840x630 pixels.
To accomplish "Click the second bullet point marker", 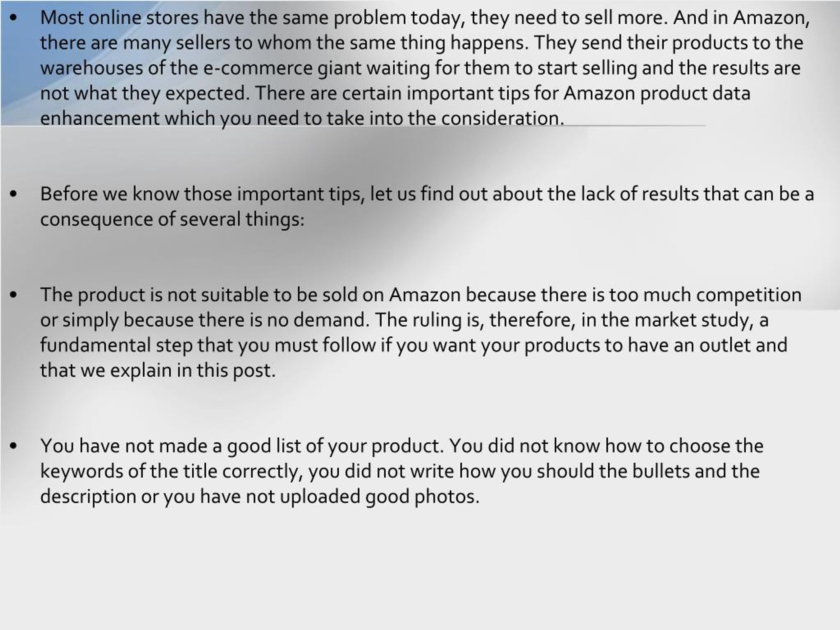I will coord(13,194).
